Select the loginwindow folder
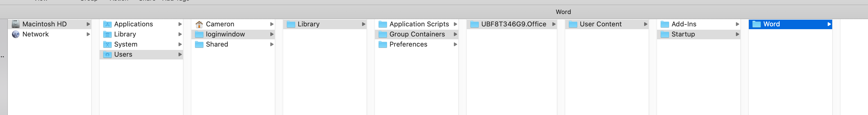Screen dimensions: 868x115 coord(225,34)
